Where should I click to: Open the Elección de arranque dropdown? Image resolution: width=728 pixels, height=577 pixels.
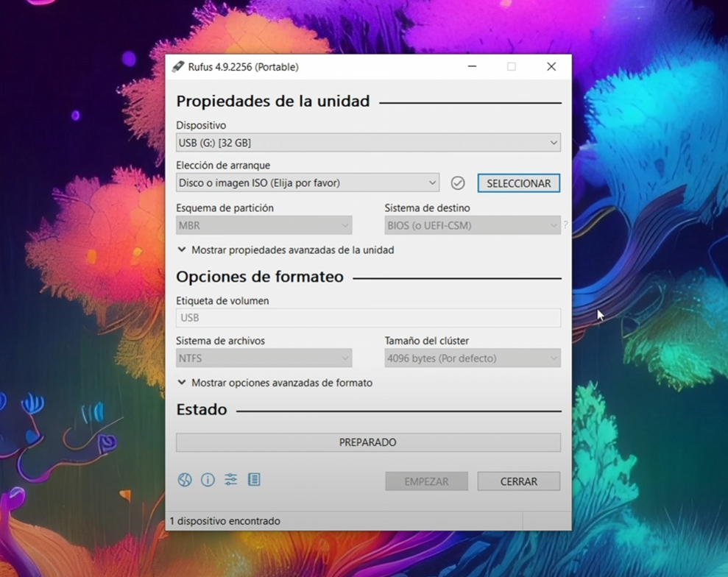(x=308, y=183)
